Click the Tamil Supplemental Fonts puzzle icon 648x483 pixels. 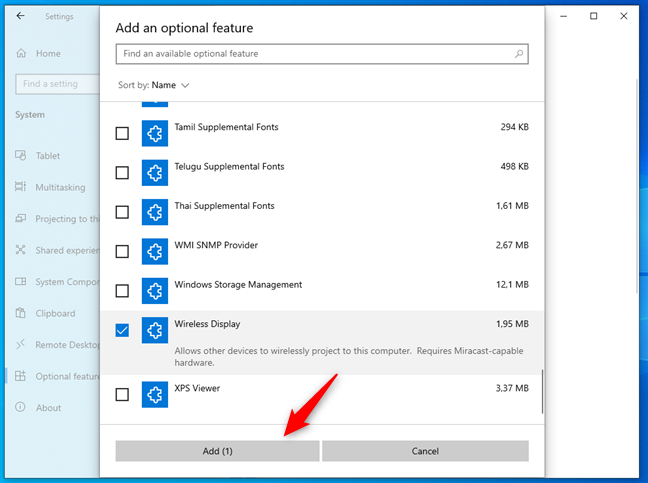tap(155, 133)
